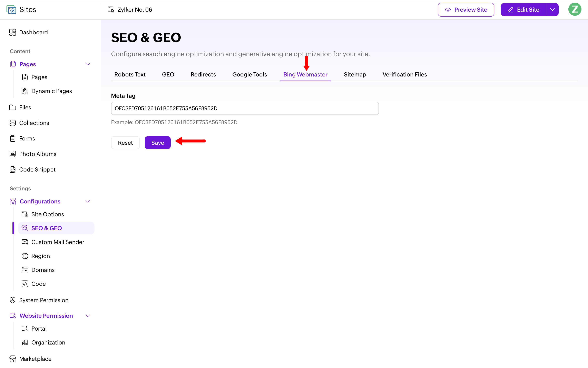
Task: Click the Reset button
Action: pos(125,143)
